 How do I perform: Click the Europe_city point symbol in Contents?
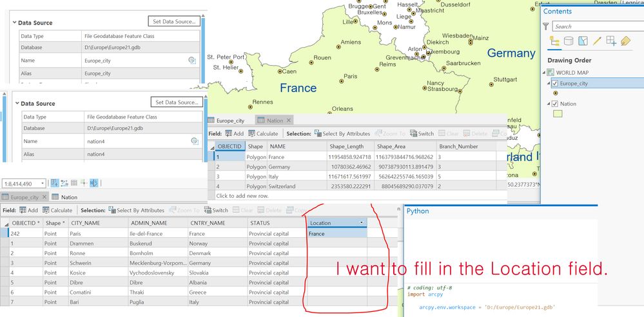tap(555, 93)
